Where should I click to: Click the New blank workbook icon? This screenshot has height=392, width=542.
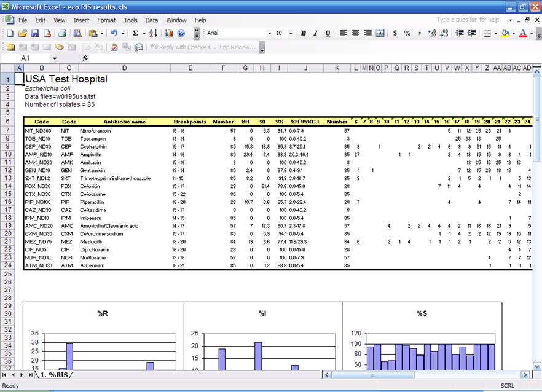(10, 33)
